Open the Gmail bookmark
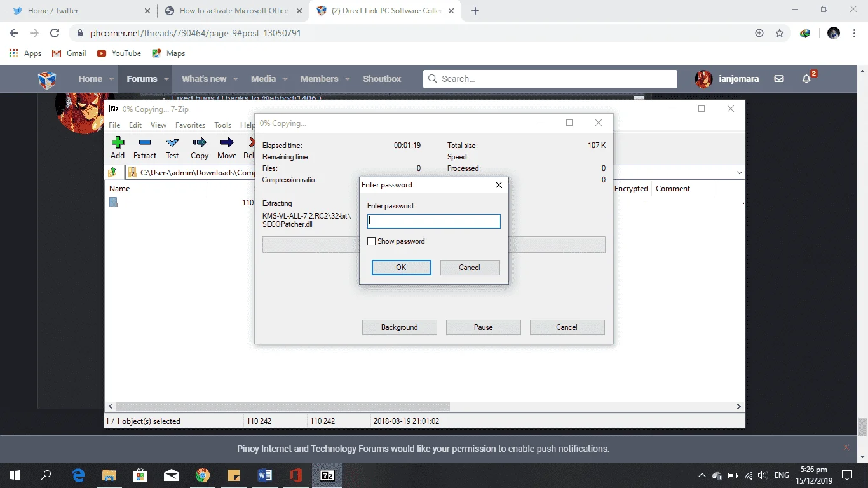This screenshot has width=868, height=488. [x=69, y=53]
